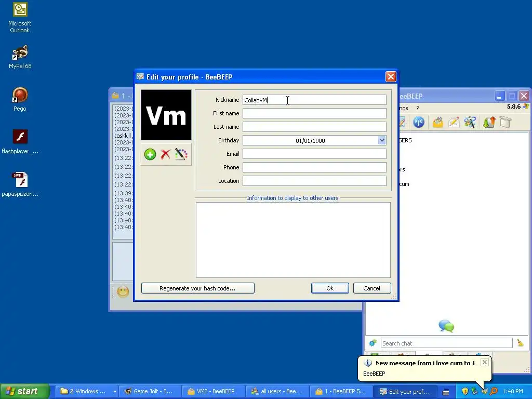
Task: Click into the Location field
Action: tap(314, 181)
